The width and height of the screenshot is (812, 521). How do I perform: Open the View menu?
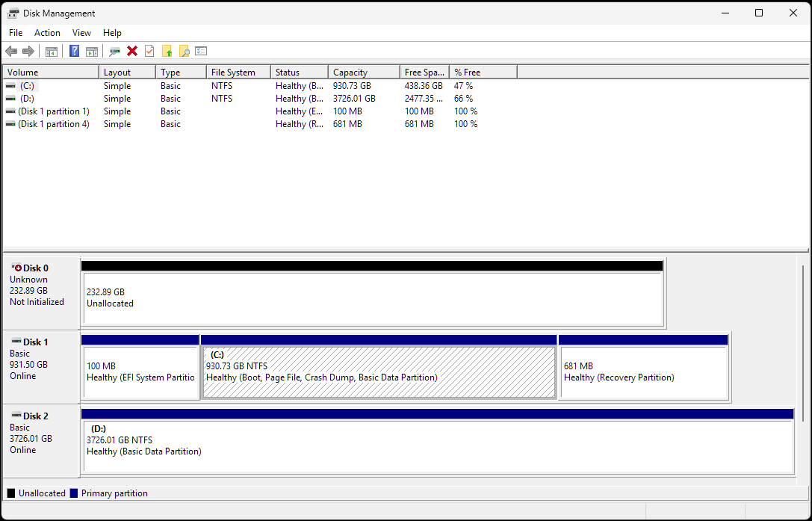[81, 33]
